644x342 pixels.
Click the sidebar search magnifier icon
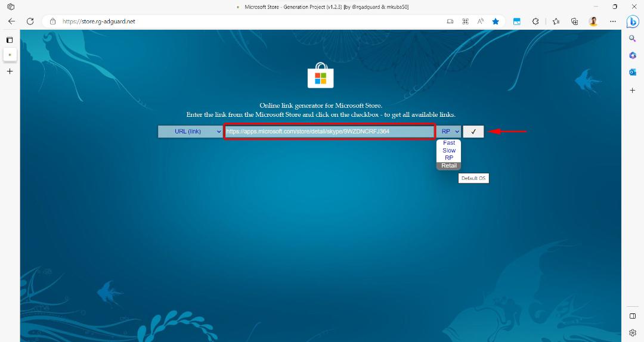coord(633,38)
